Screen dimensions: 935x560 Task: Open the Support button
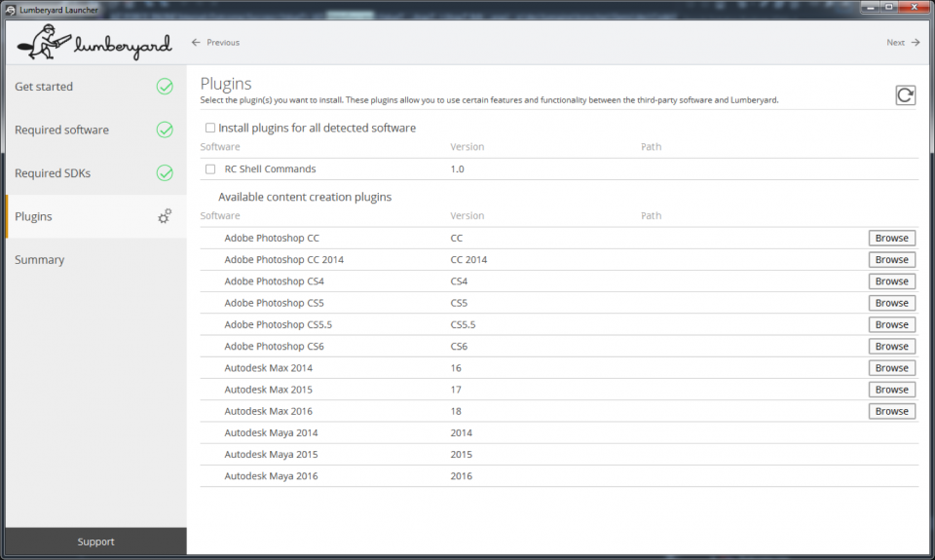(x=96, y=541)
